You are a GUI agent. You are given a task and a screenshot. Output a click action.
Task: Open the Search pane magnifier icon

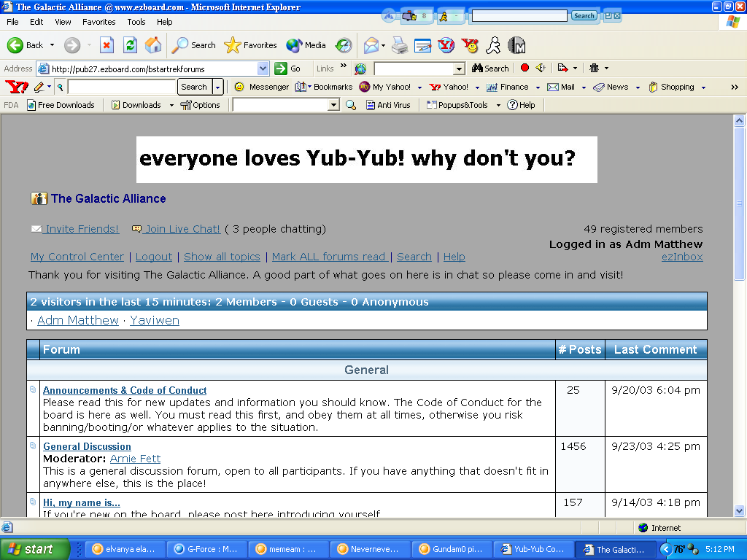pos(179,45)
